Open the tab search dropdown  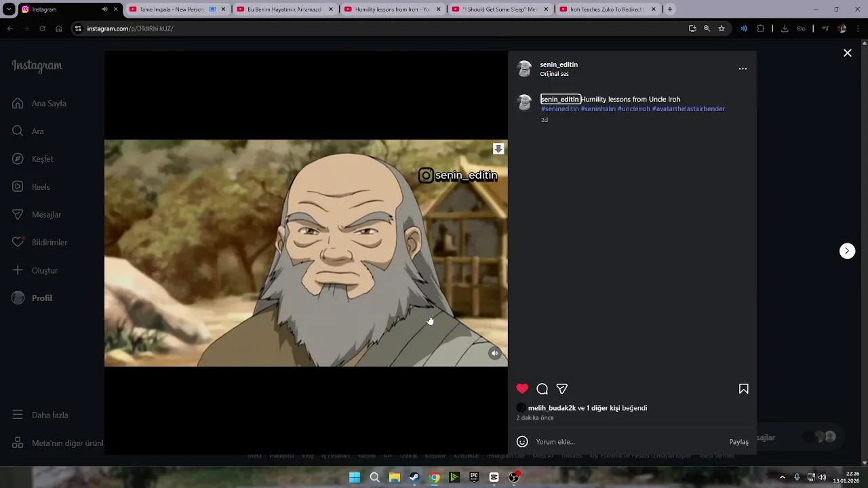pyautogui.click(x=9, y=9)
